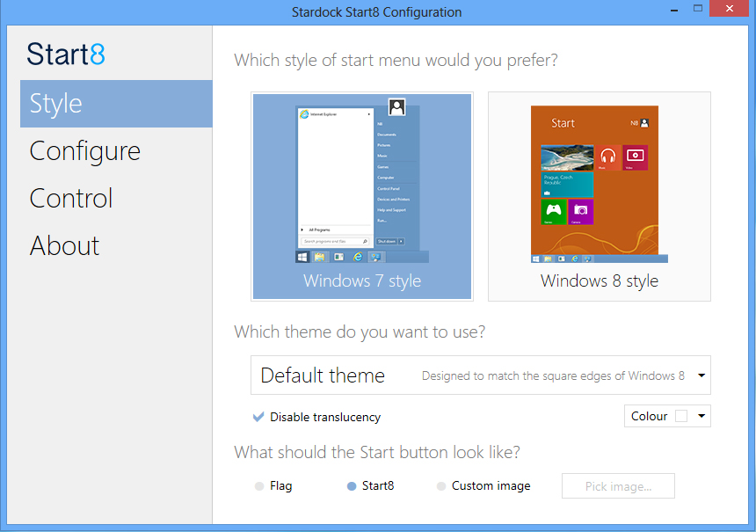756x532 pixels.
Task: Switch to the Configure section
Action: point(85,151)
